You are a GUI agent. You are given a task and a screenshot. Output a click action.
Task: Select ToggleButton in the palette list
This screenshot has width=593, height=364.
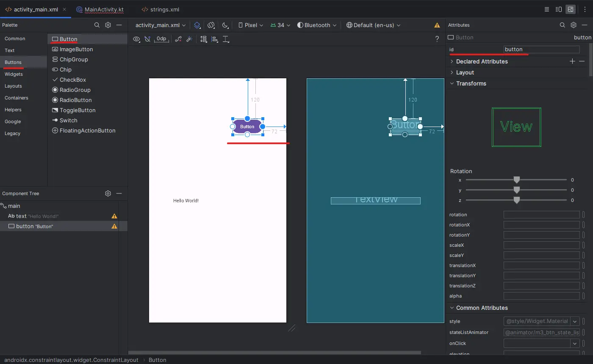pos(88,110)
